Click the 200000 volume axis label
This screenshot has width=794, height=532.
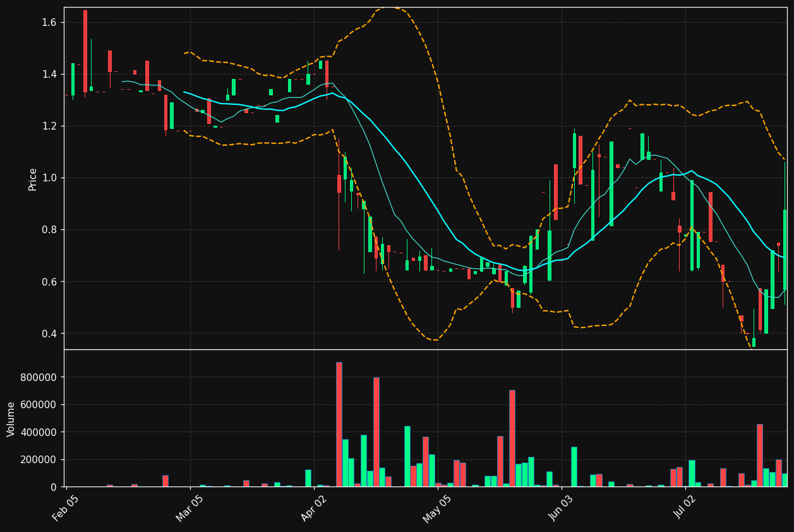39,460
